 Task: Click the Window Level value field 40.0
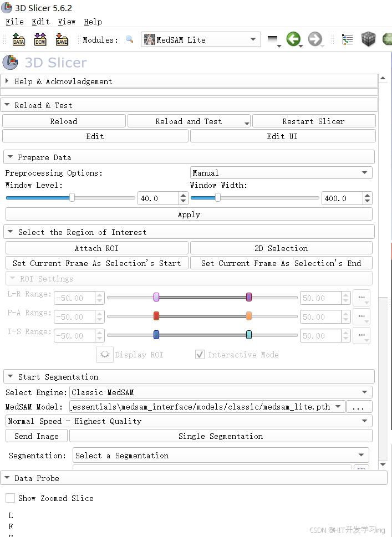[159, 198]
